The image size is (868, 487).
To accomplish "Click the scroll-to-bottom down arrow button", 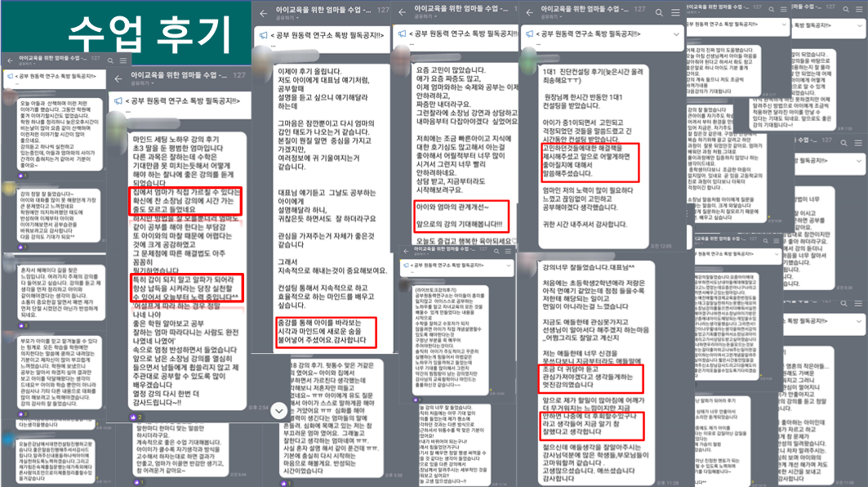I will coord(279,410).
